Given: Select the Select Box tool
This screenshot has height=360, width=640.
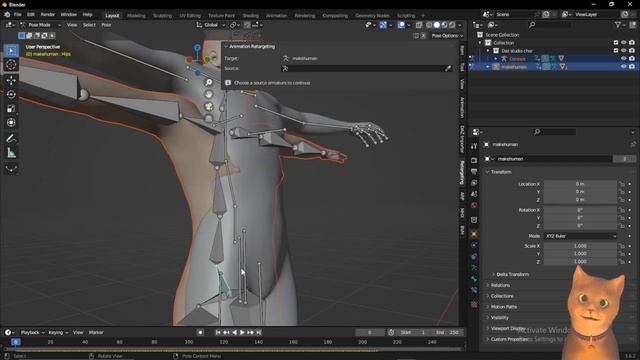Looking at the screenshot, I should (x=11, y=51).
